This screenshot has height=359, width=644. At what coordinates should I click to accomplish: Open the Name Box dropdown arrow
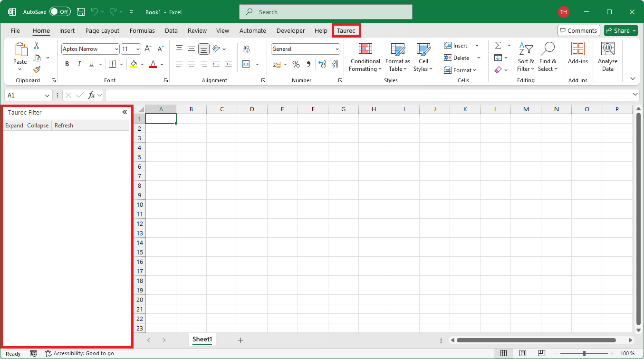point(47,95)
